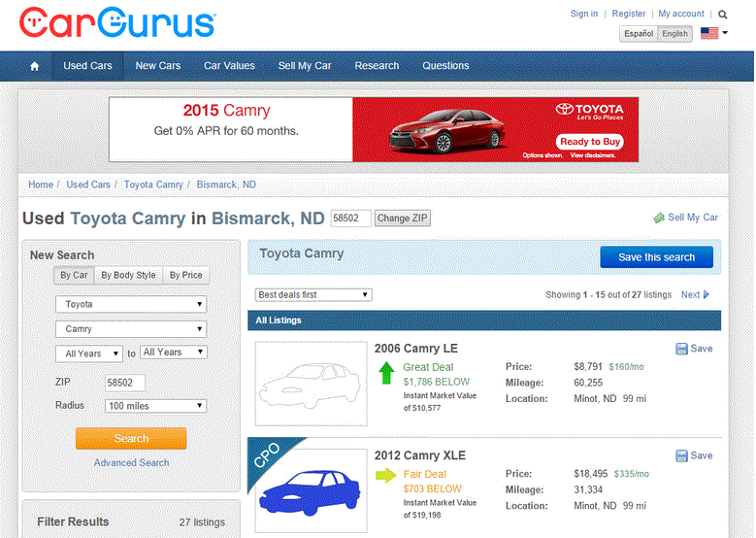Select the By Price tab
756x538 pixels.
(185, 275)
